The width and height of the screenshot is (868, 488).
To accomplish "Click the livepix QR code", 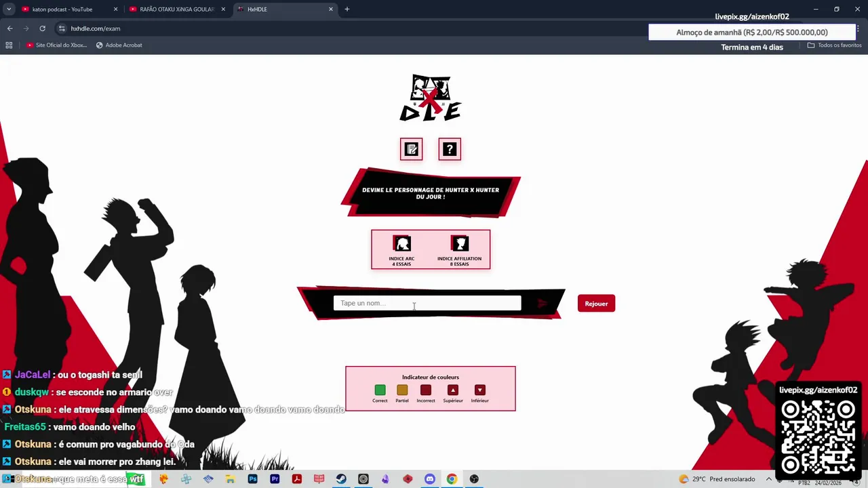I will (818, 436).
